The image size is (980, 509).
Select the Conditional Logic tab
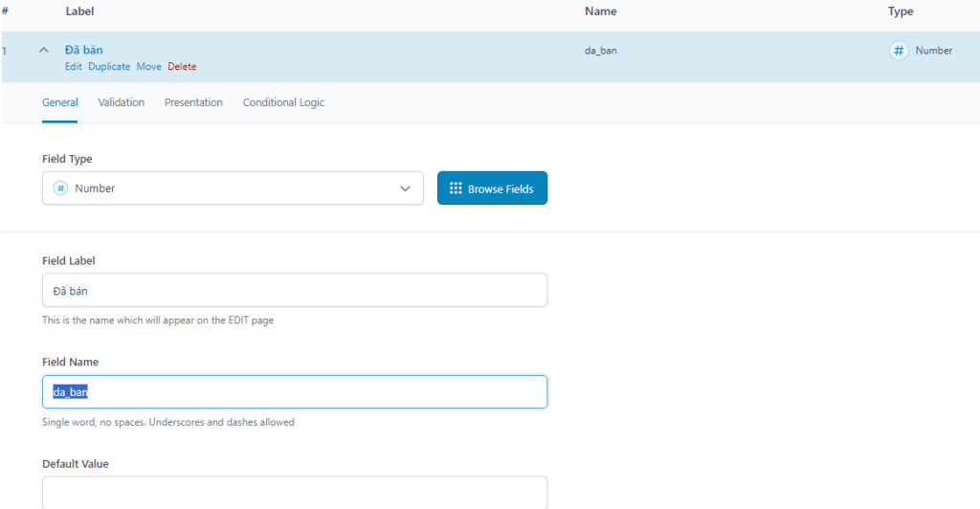283,102
